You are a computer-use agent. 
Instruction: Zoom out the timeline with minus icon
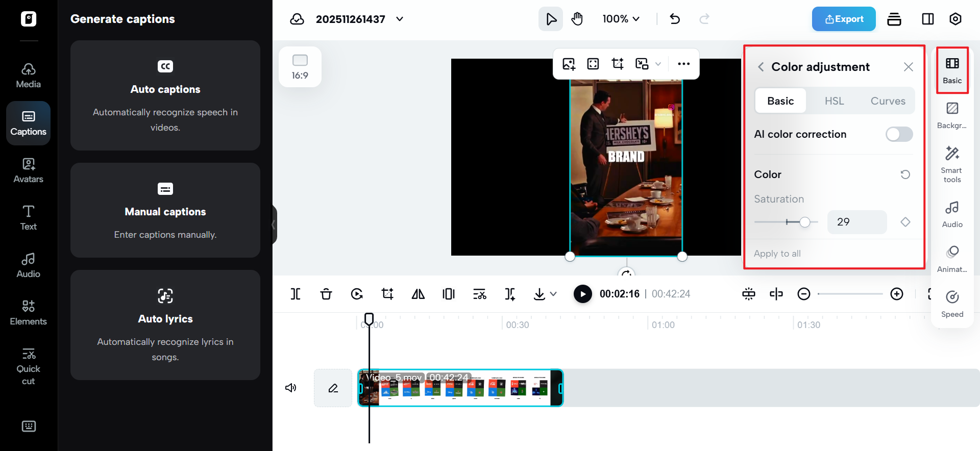(x=804, y=294)
